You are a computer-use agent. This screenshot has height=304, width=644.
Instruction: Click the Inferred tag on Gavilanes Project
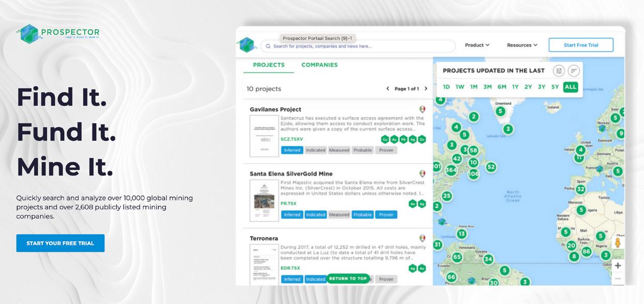[292, 150]
